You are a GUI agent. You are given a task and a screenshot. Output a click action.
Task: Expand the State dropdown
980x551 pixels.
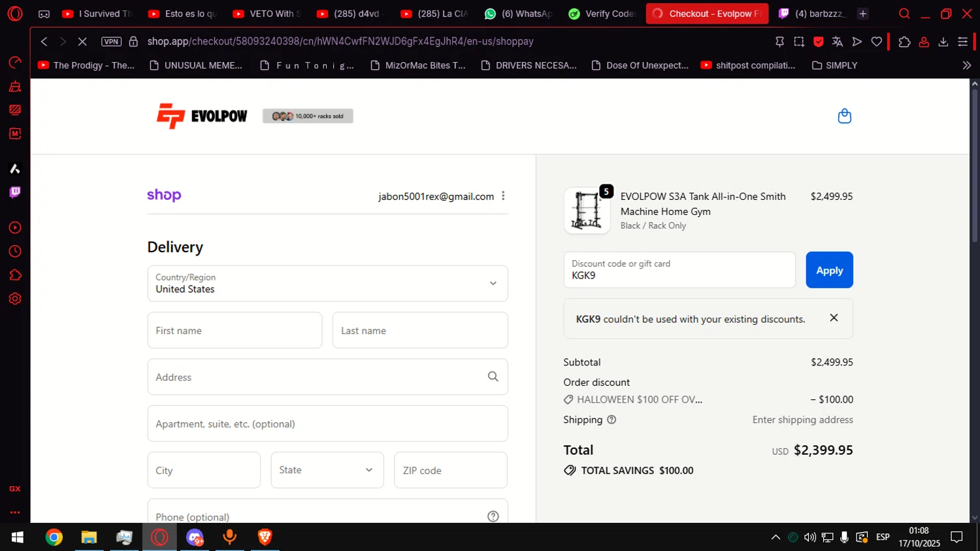[327, 470]
